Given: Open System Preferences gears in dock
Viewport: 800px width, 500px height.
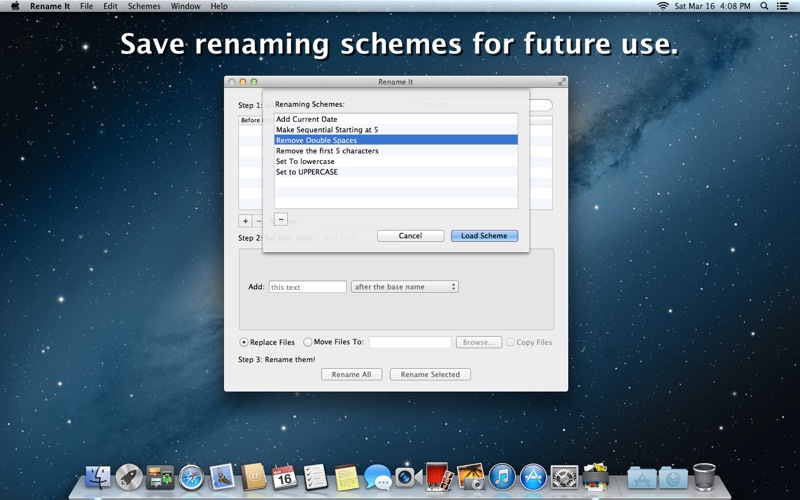Looking at the screenshot, I should [564, 478].
